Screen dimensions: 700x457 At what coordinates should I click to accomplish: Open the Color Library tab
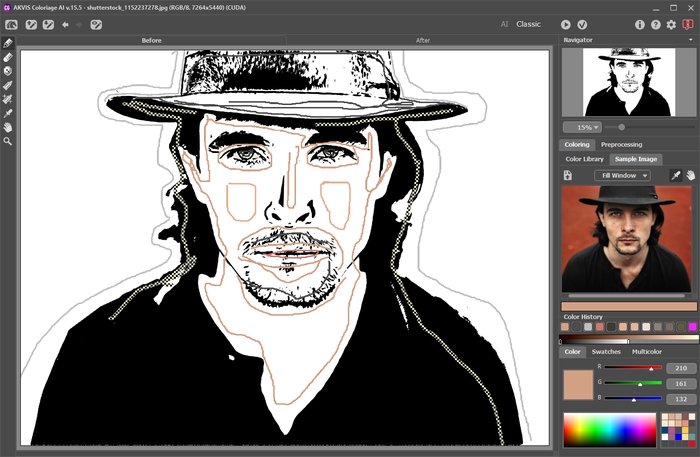click(x=584, y=159)
